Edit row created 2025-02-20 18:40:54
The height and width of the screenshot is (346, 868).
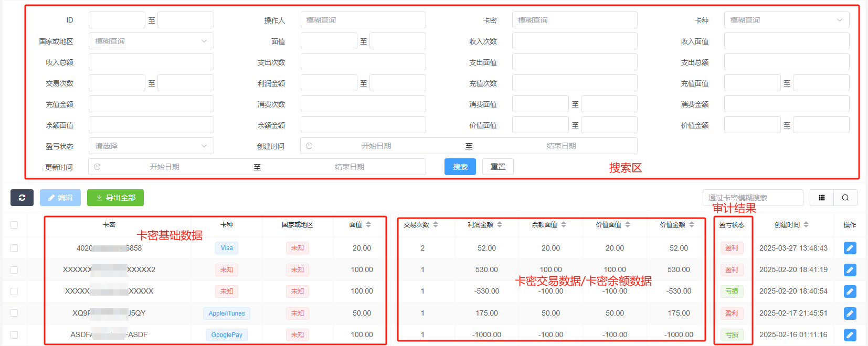[x=850, y=291]
